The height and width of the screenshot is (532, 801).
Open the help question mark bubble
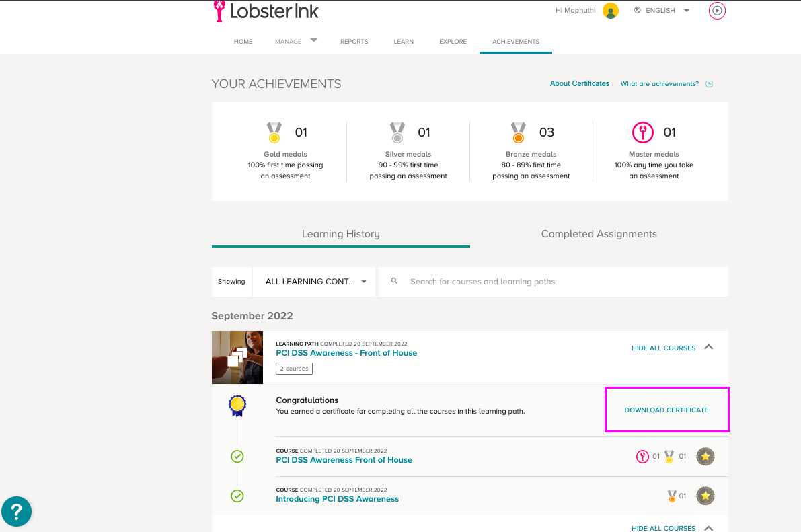[16, 511]
